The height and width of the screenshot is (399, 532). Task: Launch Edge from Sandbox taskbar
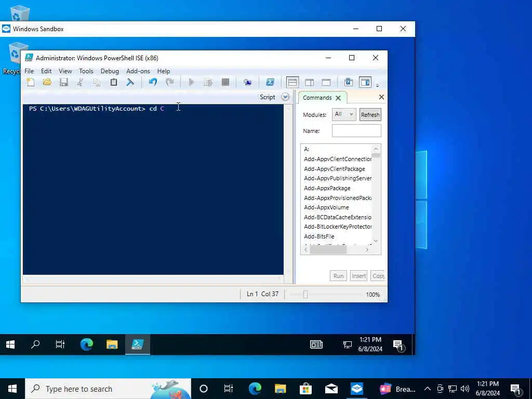click(x=87, y=344)
